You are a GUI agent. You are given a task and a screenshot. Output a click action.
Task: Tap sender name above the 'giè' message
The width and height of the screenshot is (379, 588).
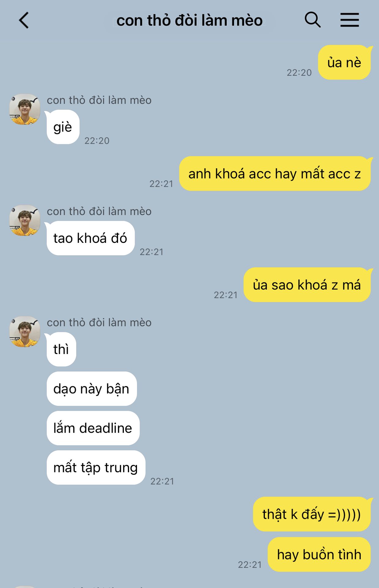99,100
